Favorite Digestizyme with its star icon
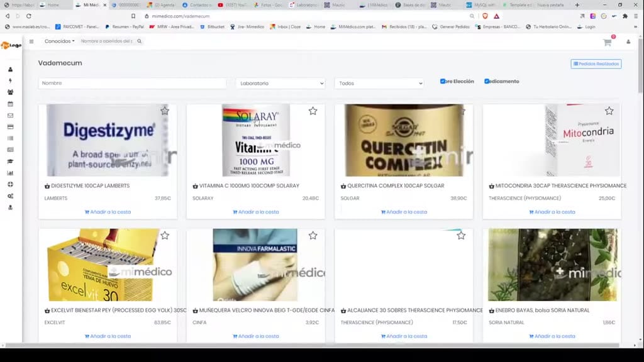The height and width of the screenshot is (362, 644). [165, 111]
